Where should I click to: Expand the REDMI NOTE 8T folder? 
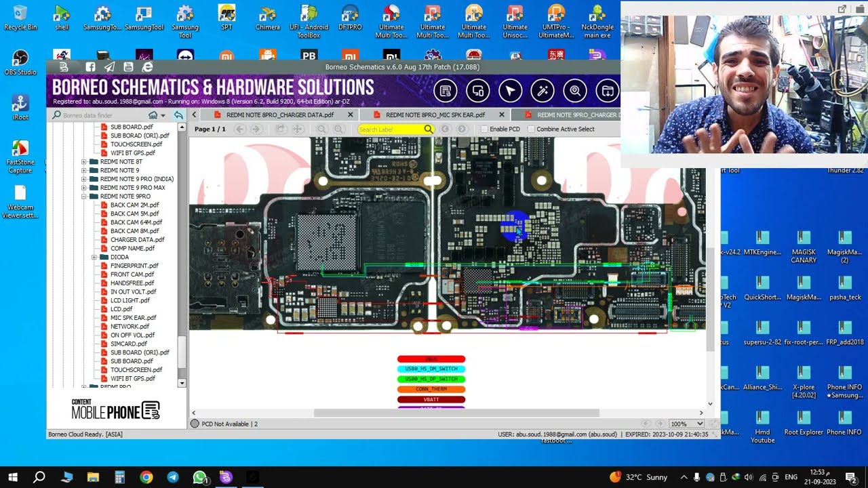(x=84, y=162)
